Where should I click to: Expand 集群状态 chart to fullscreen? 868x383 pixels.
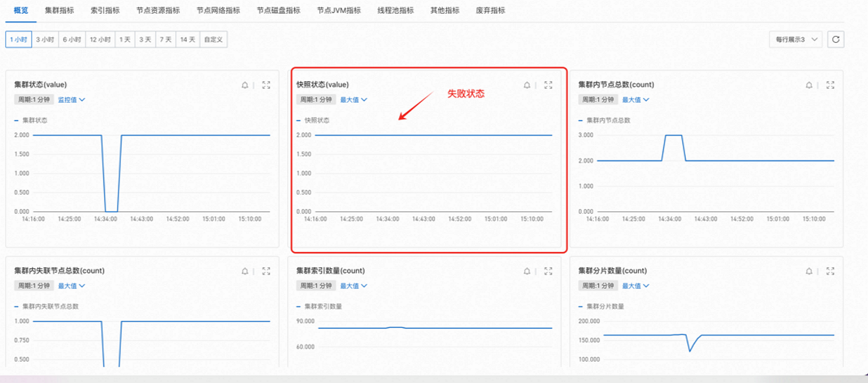[x=266, y=85]
